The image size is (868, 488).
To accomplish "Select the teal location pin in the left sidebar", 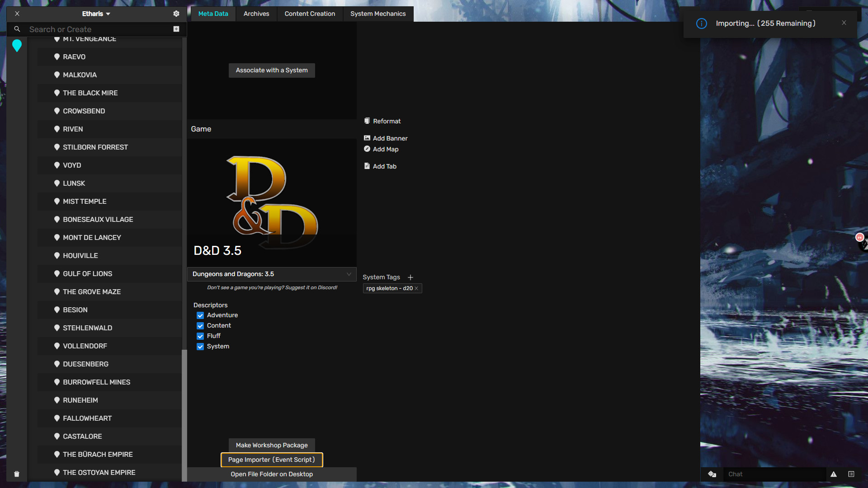I will [17, 46].
